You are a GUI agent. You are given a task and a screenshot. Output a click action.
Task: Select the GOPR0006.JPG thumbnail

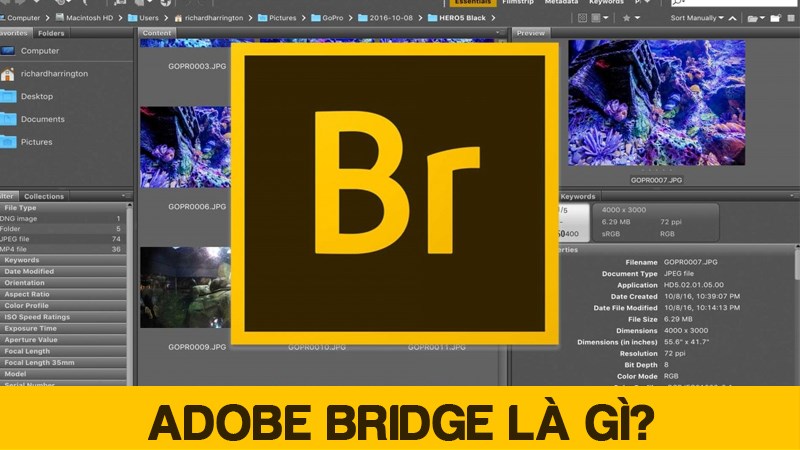186,150
